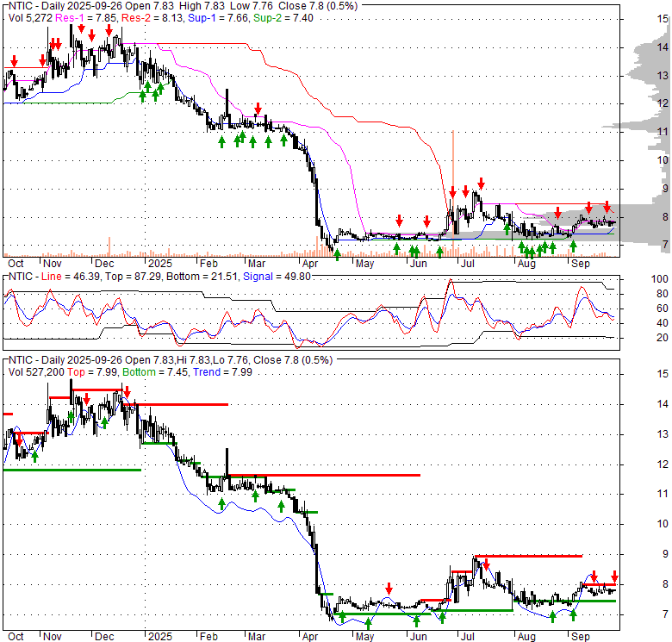Click the green buy arrow below the April low in the top chart
The height and width of the screenshot is (642, 672).
tap(337, 254)
